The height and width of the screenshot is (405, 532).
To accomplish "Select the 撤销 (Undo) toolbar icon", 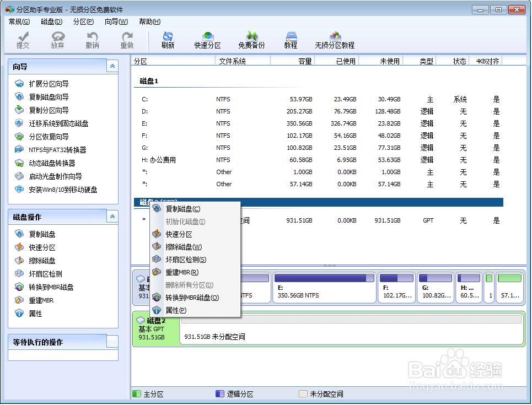I will coord(92,40).
